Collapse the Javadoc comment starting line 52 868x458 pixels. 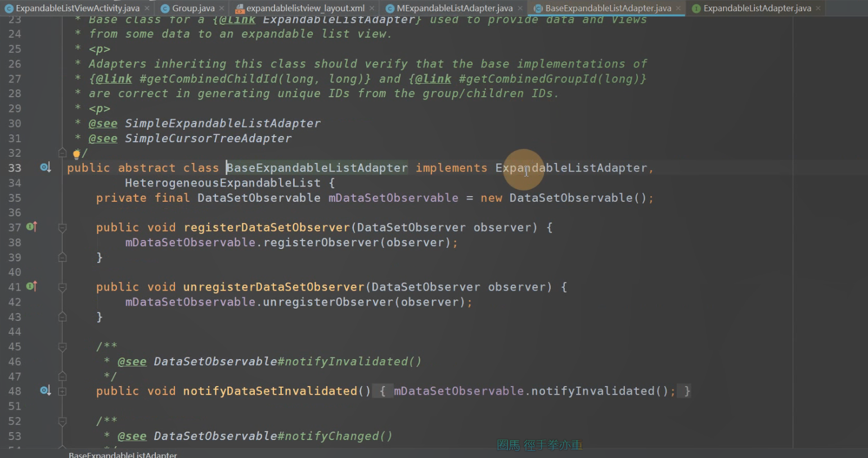click(62, 421)
